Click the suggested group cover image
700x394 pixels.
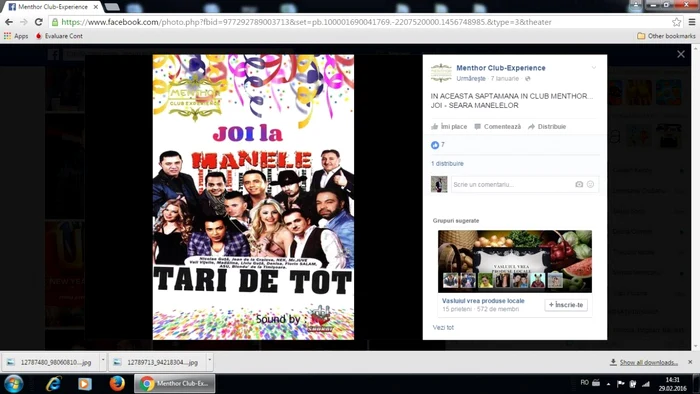pyautogui.click(x=515, y=261)
